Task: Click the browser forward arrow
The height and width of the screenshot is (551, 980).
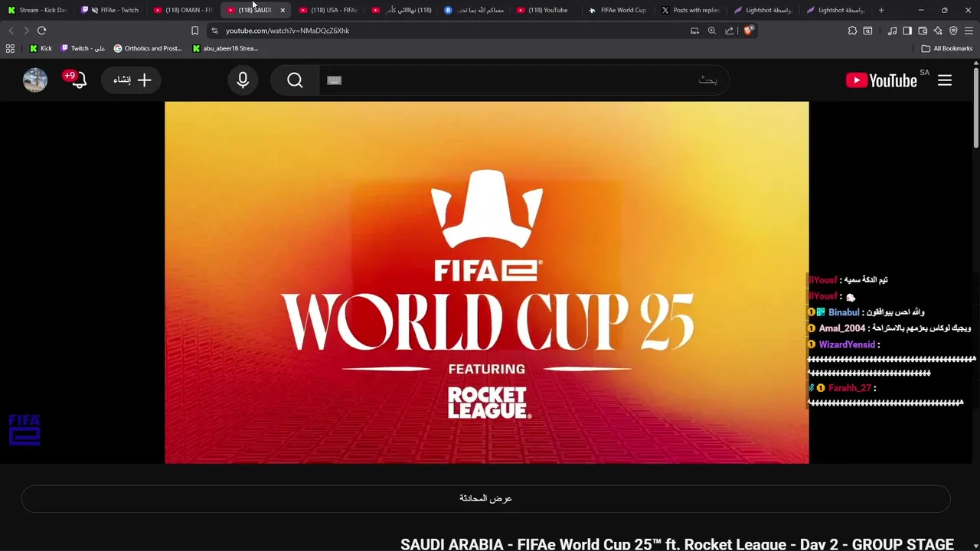Action: (x=26, y=31)
